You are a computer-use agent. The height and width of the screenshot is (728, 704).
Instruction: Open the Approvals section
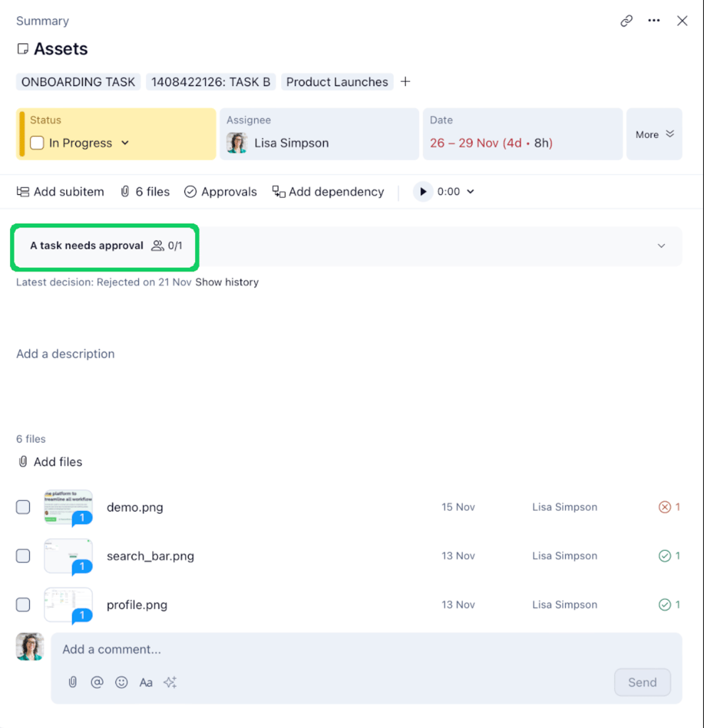coord(220,191)
